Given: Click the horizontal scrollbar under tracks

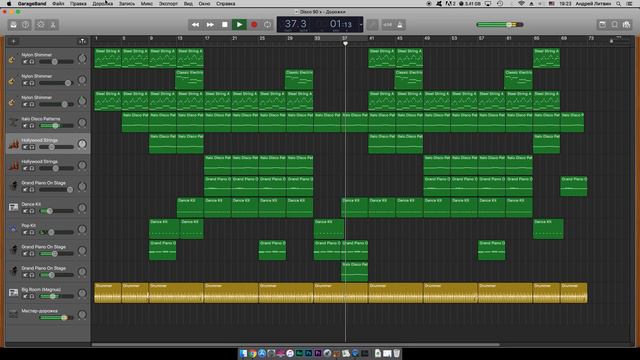Looking at the screenshot, I should [x=296, y=344].
